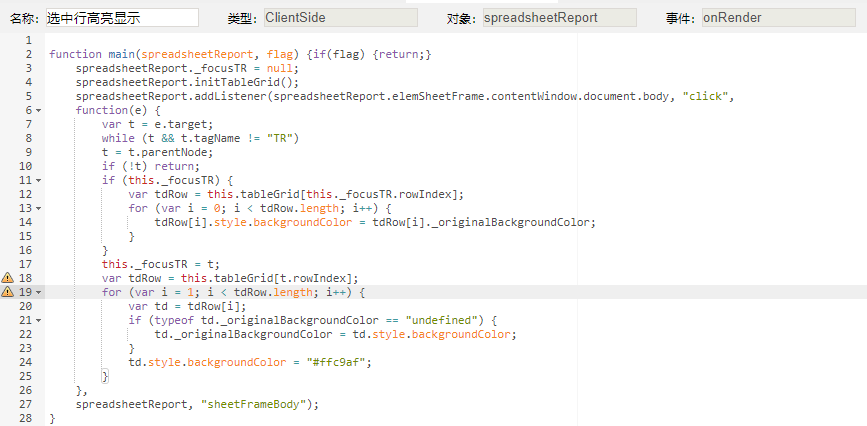Image resolution: width=867 pixels, height=426 pixels.
Task: Click the ClientSide type field
Action: click(x=341, y=18)
